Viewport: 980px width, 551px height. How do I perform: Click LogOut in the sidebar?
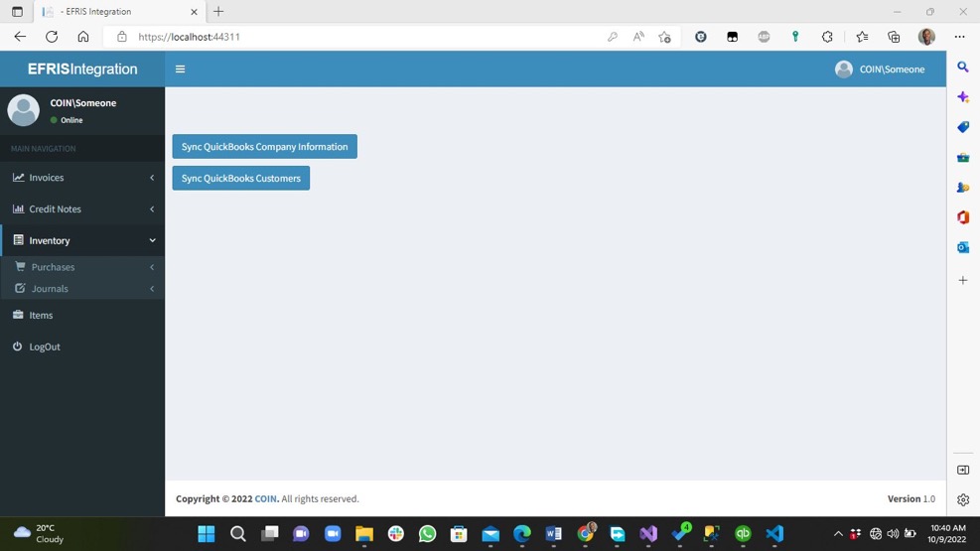point(82,346)
